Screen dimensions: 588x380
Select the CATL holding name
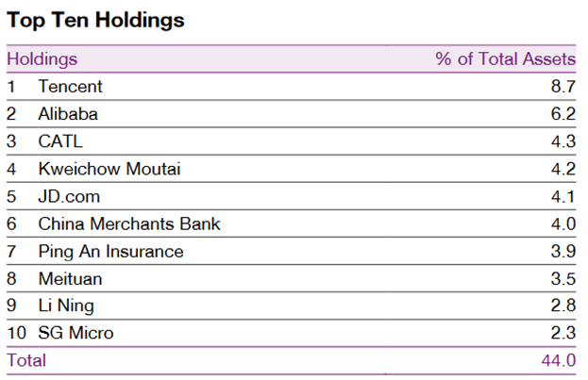coord(61,141)
